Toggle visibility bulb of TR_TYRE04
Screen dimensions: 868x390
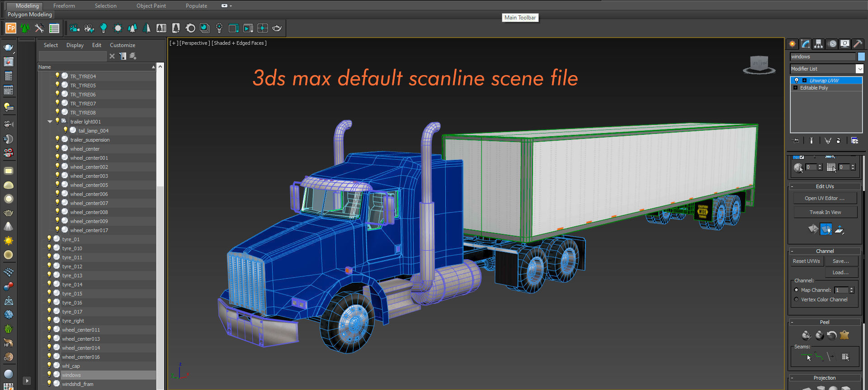pos(57,76)
